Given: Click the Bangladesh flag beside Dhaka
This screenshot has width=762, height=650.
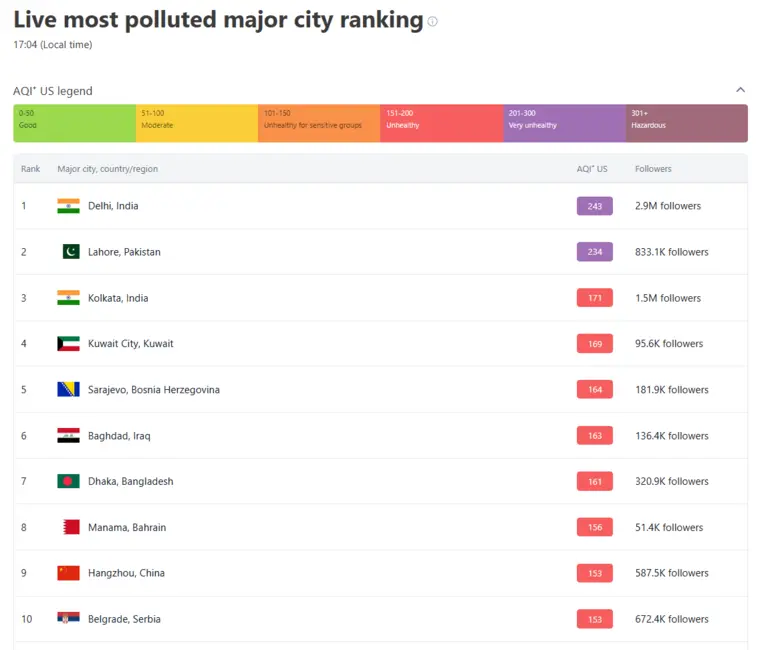Looking at the screenshot, I should click(68, 481).
